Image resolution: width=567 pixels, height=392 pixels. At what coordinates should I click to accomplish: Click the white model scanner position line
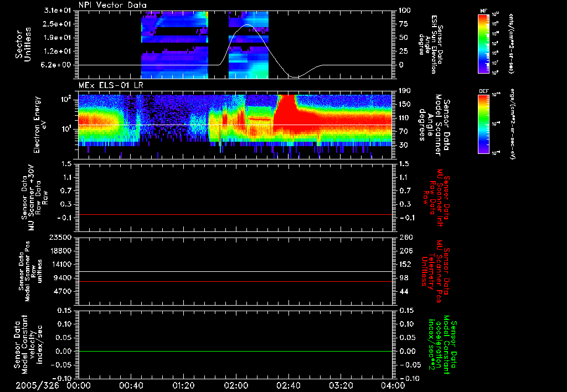click(235, 271)
